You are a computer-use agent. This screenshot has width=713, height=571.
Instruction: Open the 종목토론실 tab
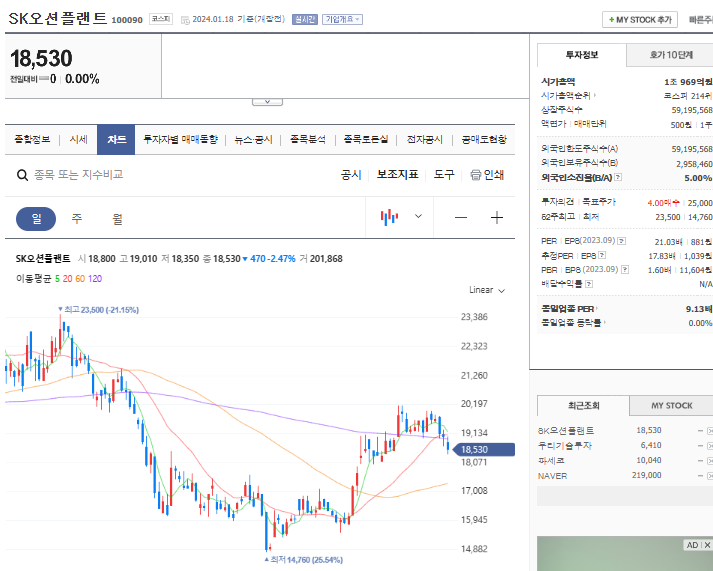pos(366,140)
